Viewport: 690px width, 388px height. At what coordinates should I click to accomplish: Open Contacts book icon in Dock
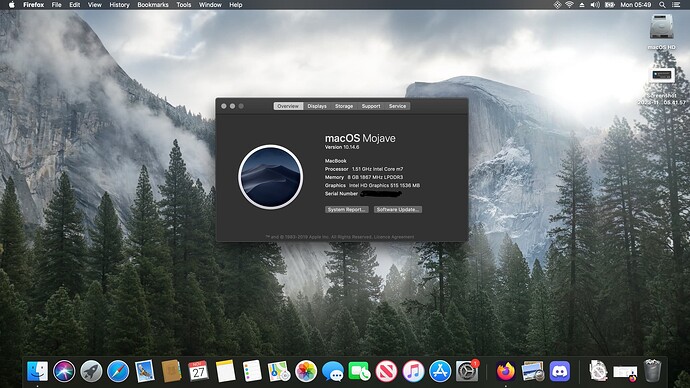point(172,371)
